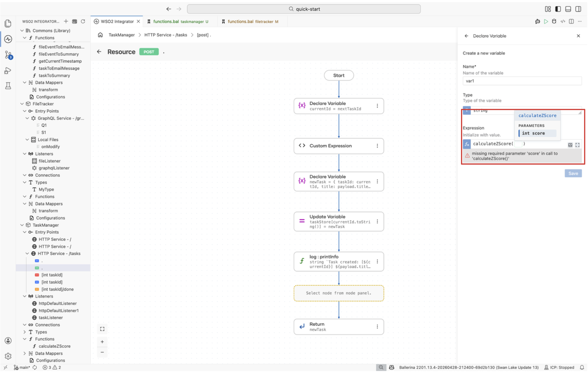Click the Start node

click(338, 75)
